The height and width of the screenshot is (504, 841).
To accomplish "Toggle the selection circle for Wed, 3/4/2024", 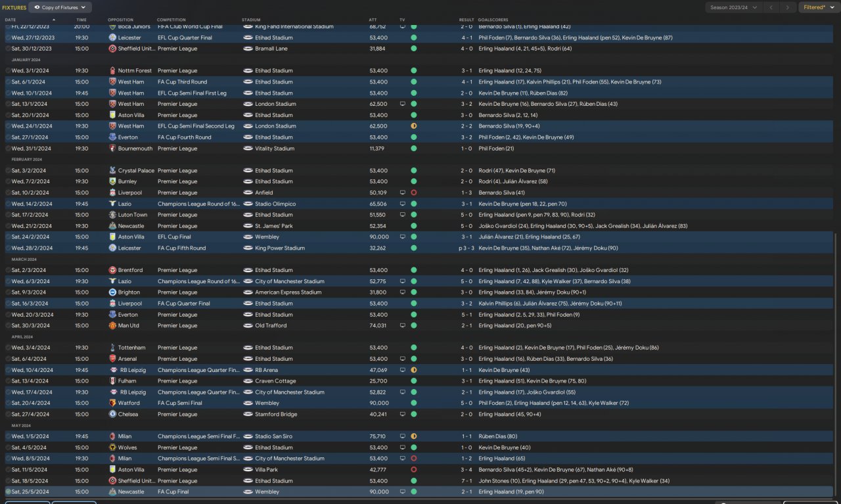I will pos(8,348).
